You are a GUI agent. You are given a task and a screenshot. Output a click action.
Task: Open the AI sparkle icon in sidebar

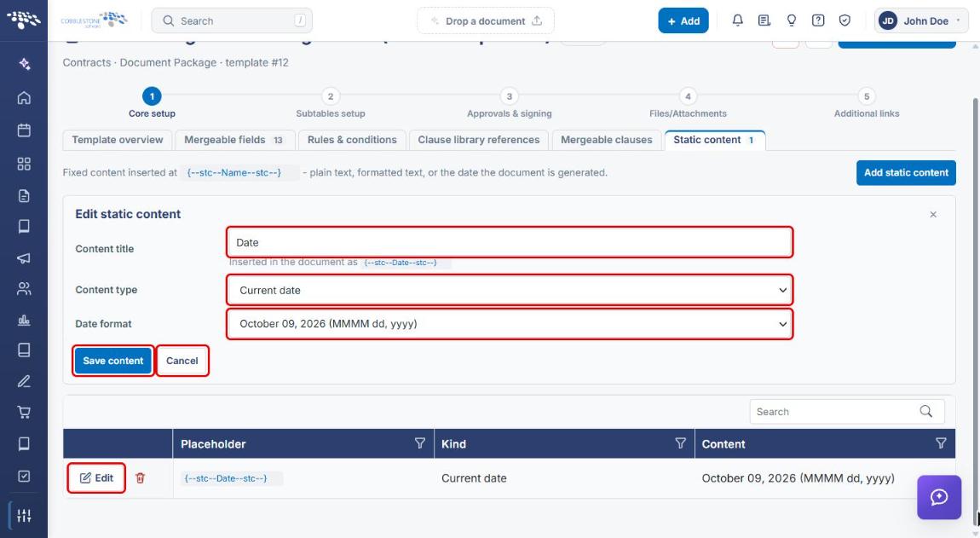24,64
